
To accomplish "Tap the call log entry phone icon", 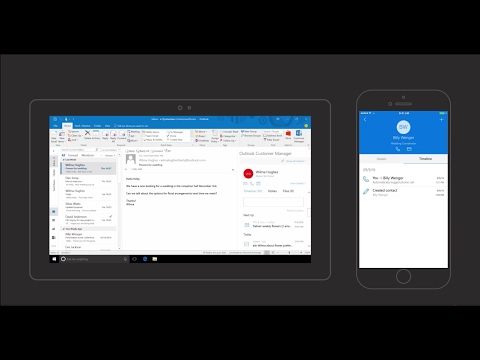I will [x=366, y=179].
